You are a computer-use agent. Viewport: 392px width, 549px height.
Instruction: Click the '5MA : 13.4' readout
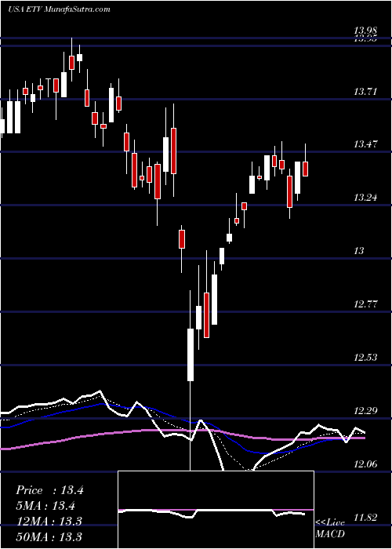(x=45, y=506)
